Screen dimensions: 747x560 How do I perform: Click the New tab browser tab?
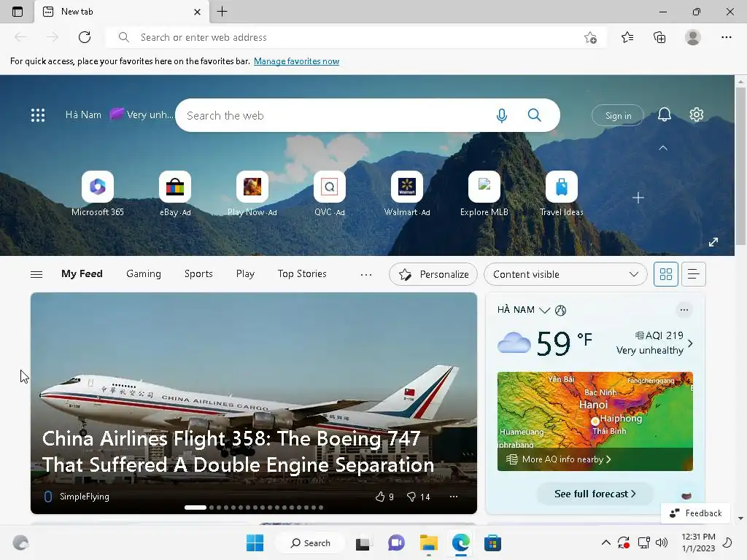coord(122,12)
